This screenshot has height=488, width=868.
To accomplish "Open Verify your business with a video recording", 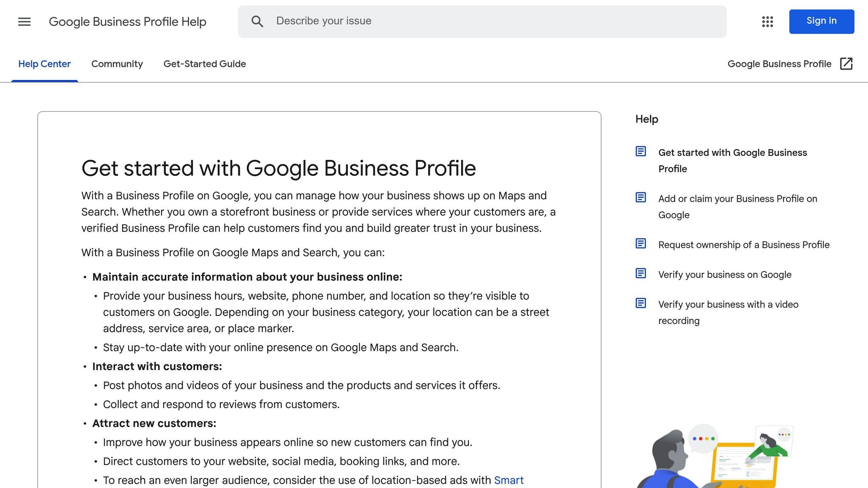I will click(728, 313).
